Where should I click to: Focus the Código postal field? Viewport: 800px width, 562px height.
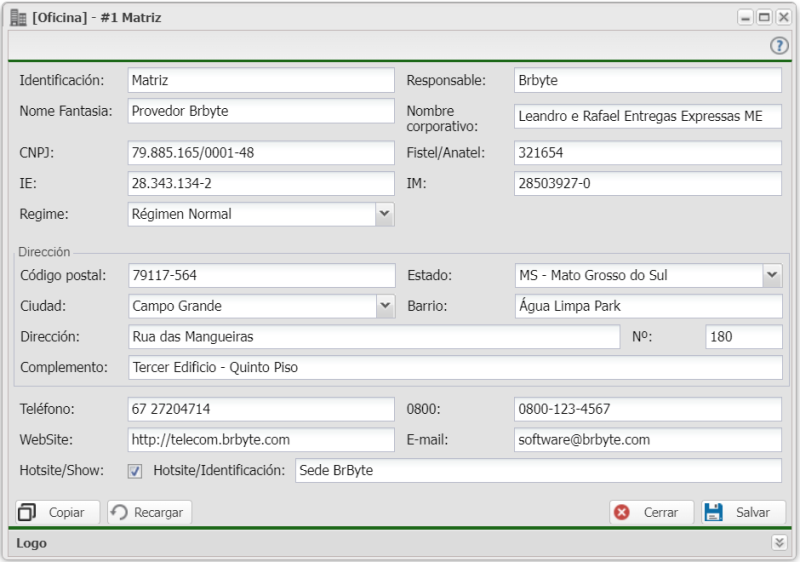261,275
